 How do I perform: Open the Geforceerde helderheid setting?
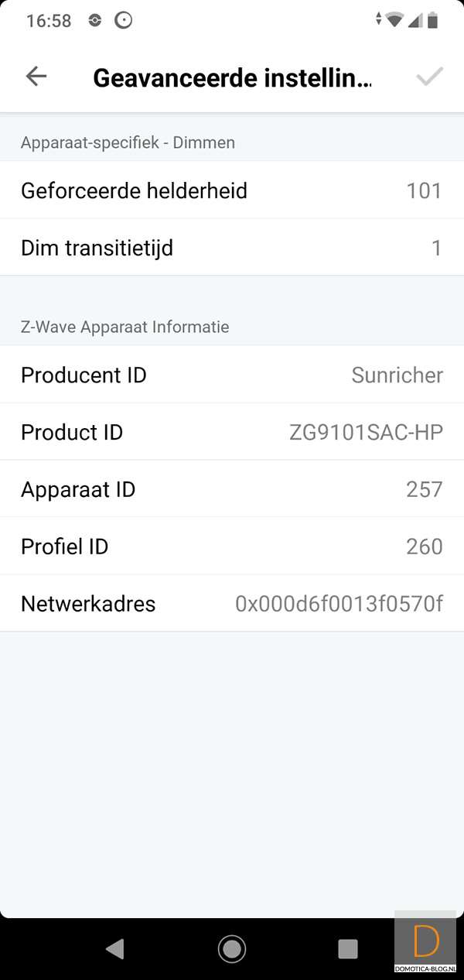(x=134, y=190)
